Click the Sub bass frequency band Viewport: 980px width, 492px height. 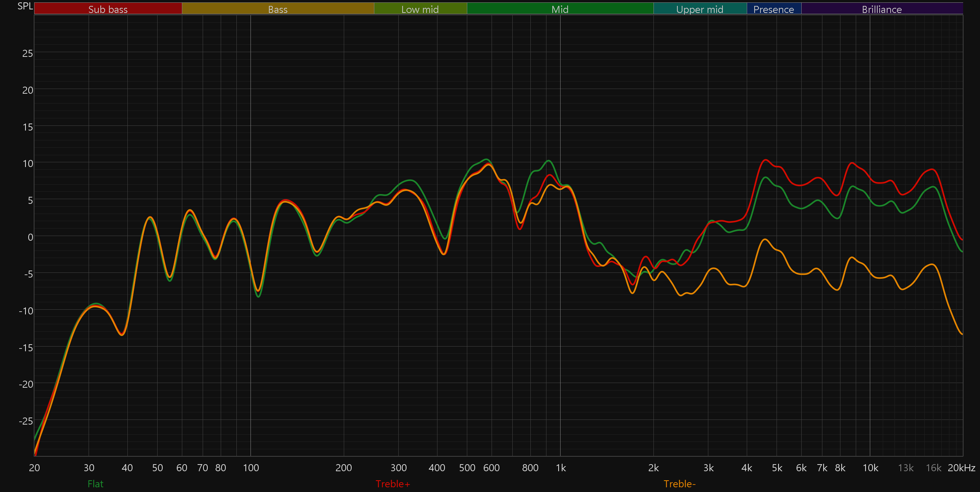(x=108, y=9)
